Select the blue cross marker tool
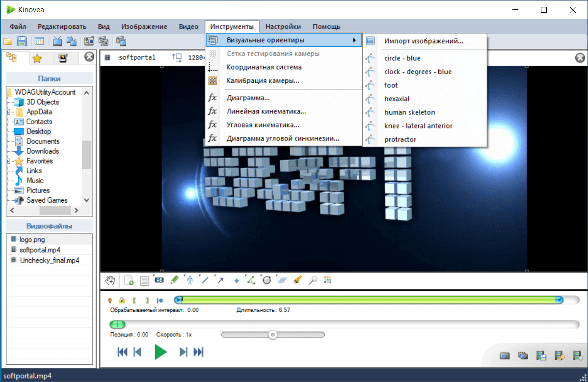588x382 pixels. tap(236, 281)
